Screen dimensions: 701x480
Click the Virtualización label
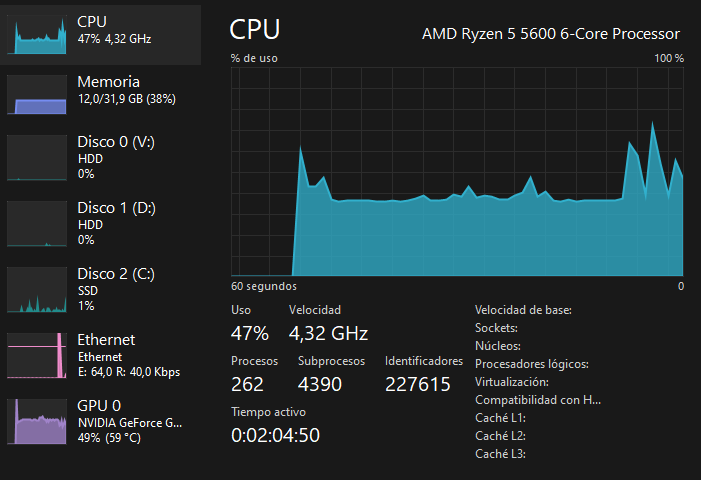(x=512, y=382)
